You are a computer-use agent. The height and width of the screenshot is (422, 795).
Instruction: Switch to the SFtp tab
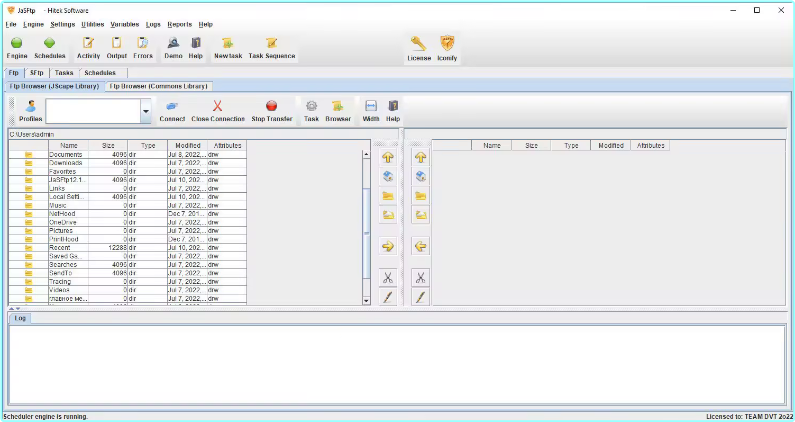pos(37,73)
